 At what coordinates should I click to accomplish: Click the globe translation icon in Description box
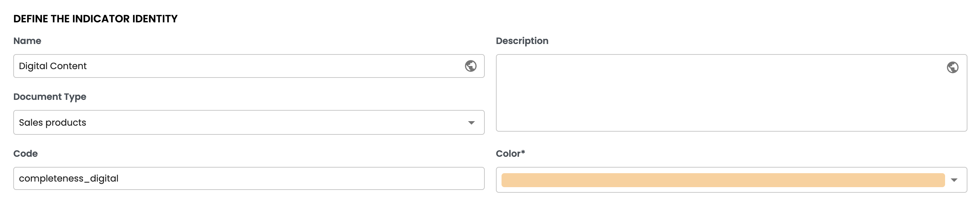tap(952, 68)
